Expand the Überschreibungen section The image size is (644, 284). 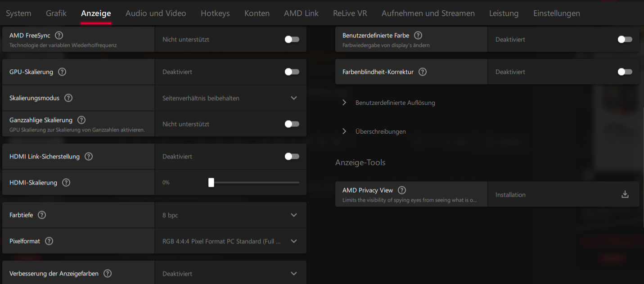344,131
